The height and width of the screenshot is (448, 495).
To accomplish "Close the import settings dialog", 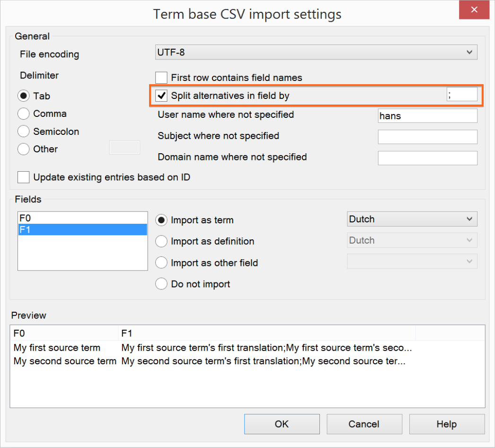I will click(474, 10).
